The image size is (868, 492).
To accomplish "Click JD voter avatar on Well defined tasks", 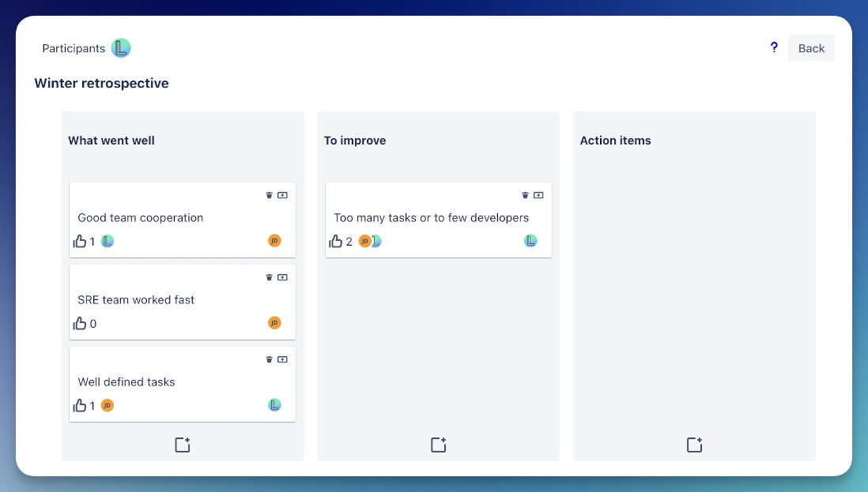I will click(x=108, y=405).
